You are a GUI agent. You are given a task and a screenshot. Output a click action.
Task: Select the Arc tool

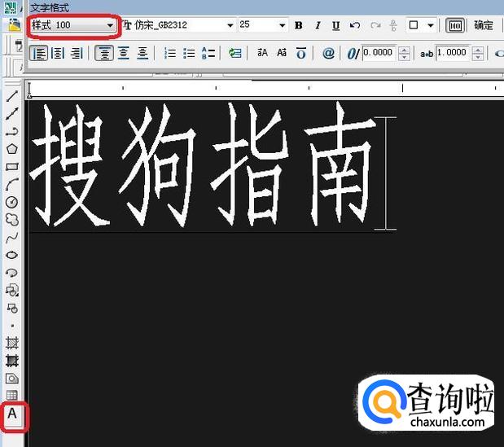pos(12,185)
